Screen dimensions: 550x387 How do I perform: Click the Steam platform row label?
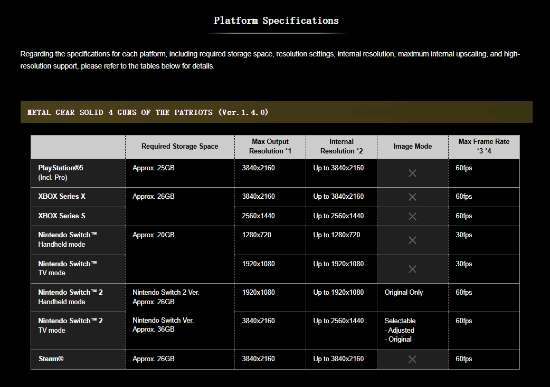pyautogui.click(x=51, y=359)
